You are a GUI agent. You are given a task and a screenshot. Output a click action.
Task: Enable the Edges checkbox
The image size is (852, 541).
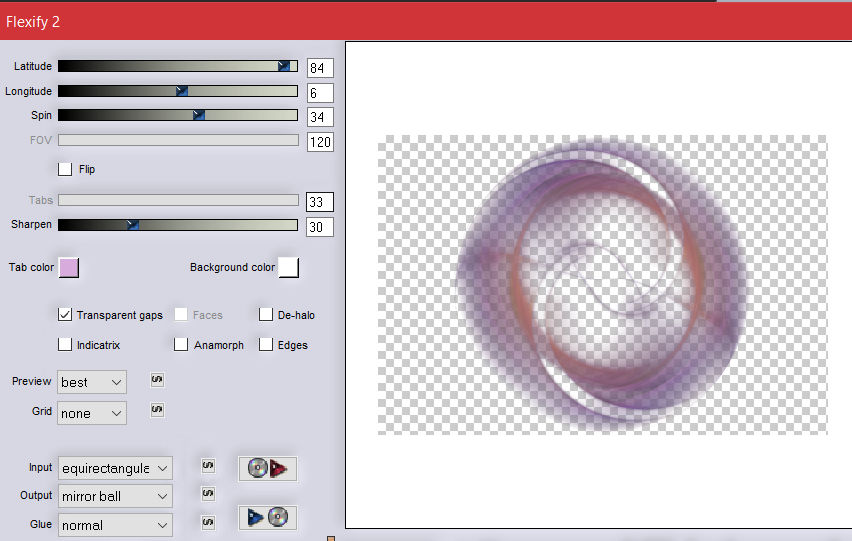click(x=266, y=344)
